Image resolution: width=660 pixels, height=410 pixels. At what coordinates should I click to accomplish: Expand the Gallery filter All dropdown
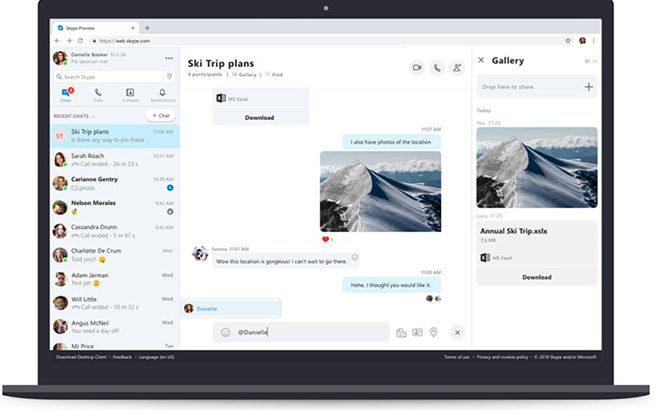coord(589,61)
